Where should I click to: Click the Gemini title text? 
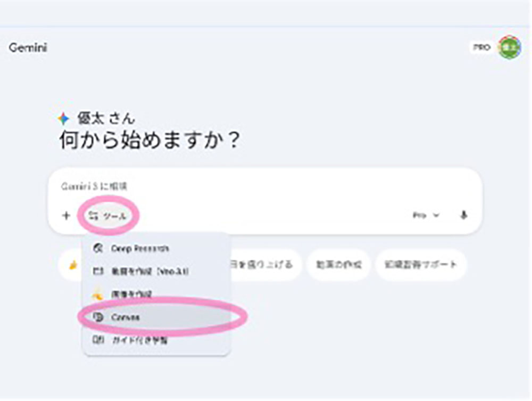tap(28, 47)
